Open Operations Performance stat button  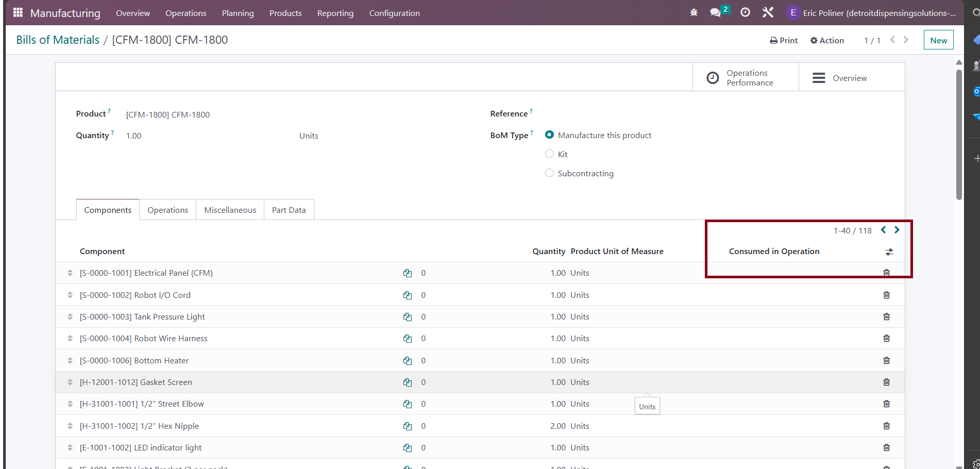click(x=746, y=77)
